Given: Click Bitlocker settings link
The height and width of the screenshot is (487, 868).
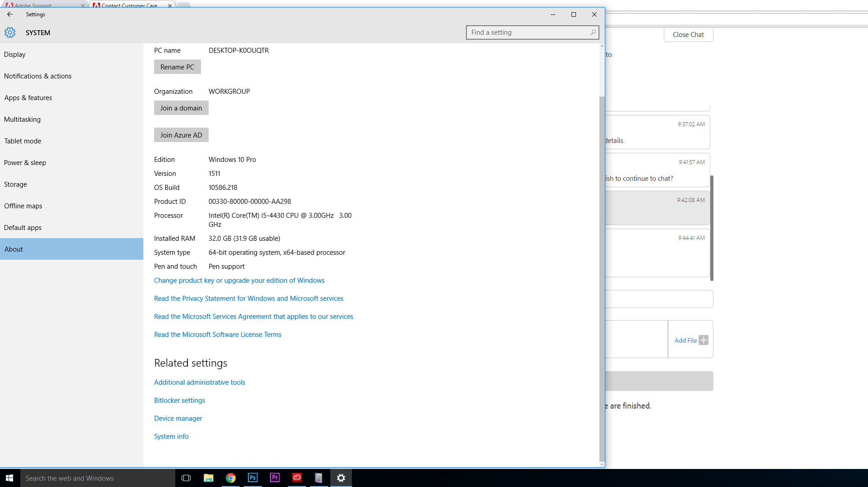Looking at the screenshot, I should (179, 400).
